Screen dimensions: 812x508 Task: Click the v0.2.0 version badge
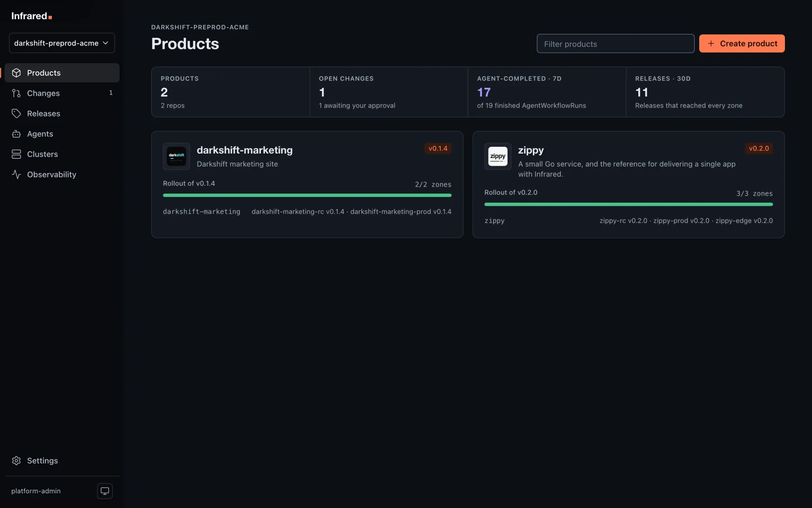click(759, 149)
